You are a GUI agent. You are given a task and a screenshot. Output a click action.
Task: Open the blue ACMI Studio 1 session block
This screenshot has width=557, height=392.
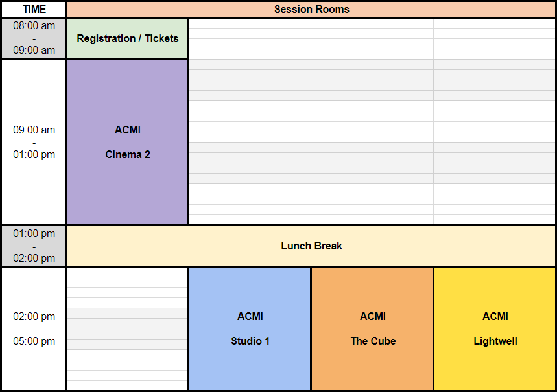250,329
